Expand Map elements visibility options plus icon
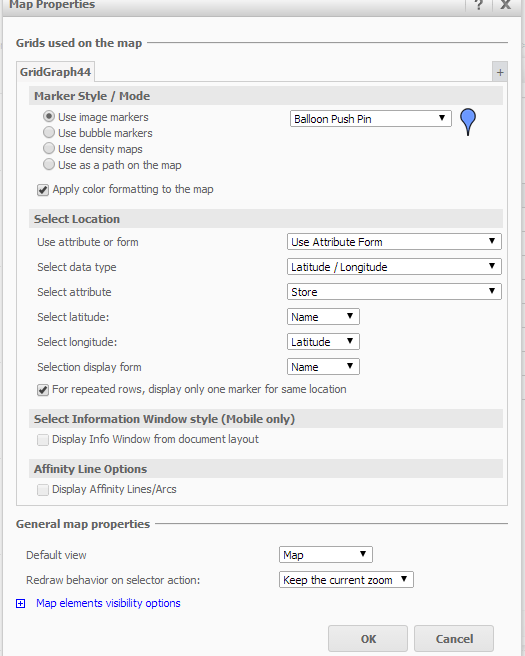 [x=20, y=603]
